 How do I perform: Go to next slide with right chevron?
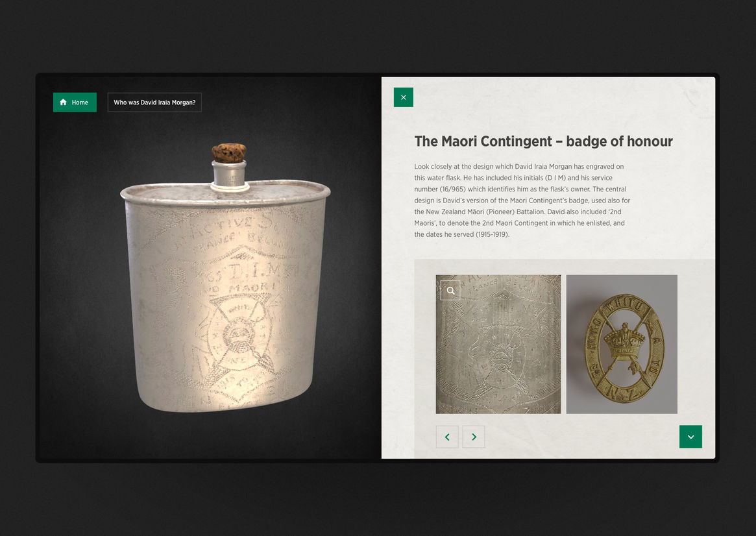point(474,437)
